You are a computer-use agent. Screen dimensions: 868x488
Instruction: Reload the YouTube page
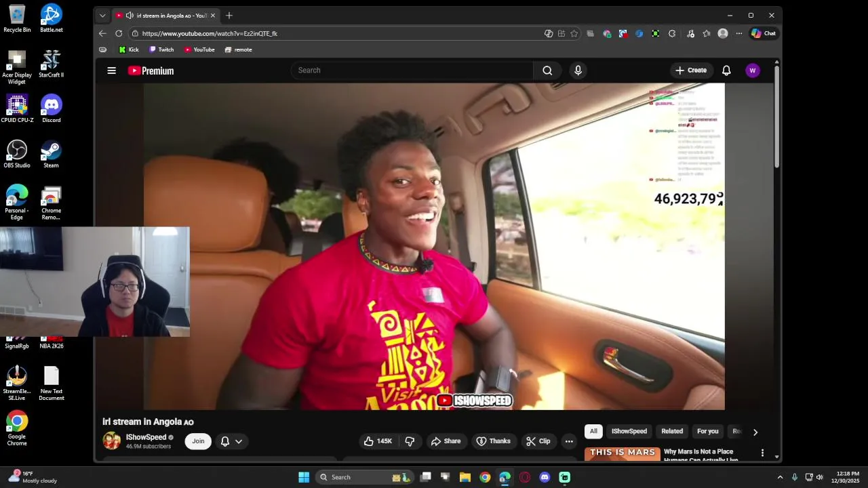point(119,33)
